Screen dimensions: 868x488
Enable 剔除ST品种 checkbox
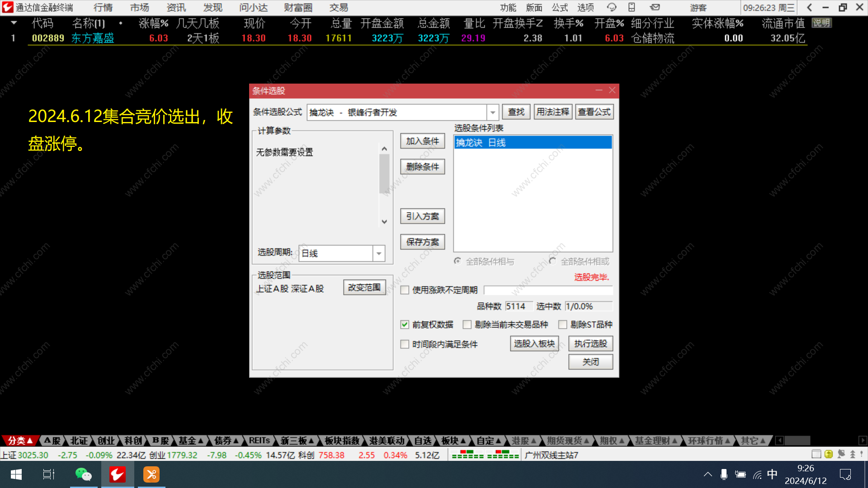pyautogui.click(x=562, y=324)
